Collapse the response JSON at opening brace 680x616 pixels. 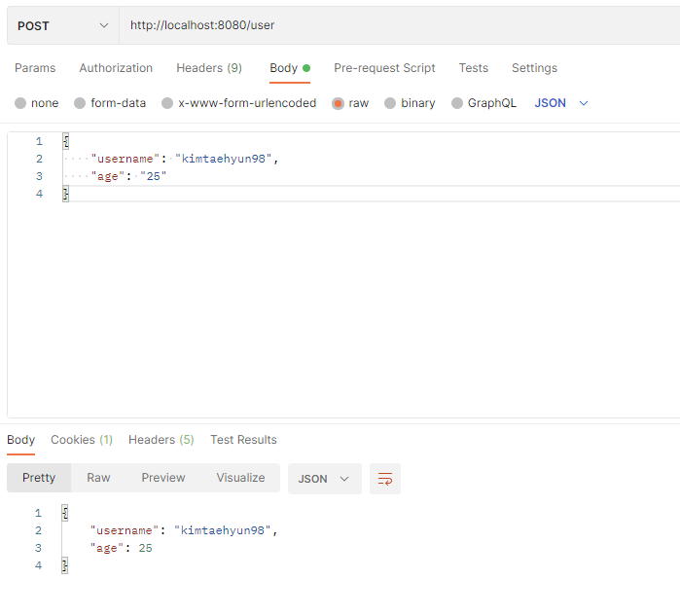pyautogui.click(x=65, y=513)
